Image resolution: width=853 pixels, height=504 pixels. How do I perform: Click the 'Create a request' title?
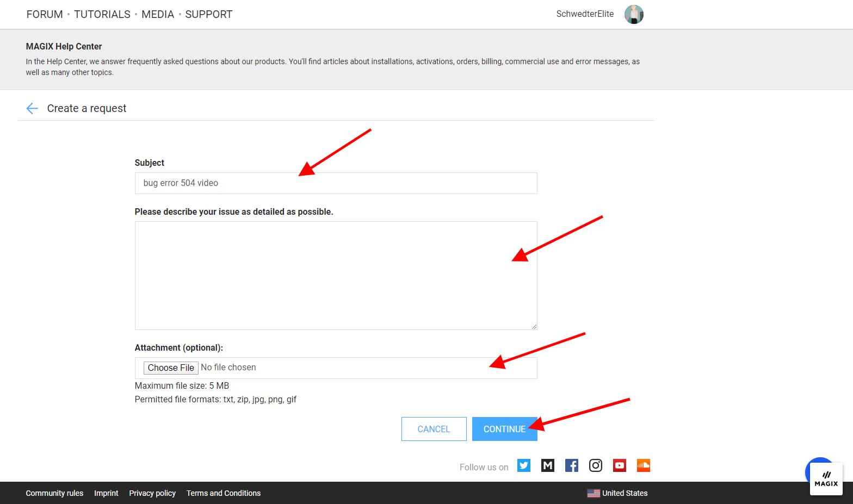click(x=86, y=108)
